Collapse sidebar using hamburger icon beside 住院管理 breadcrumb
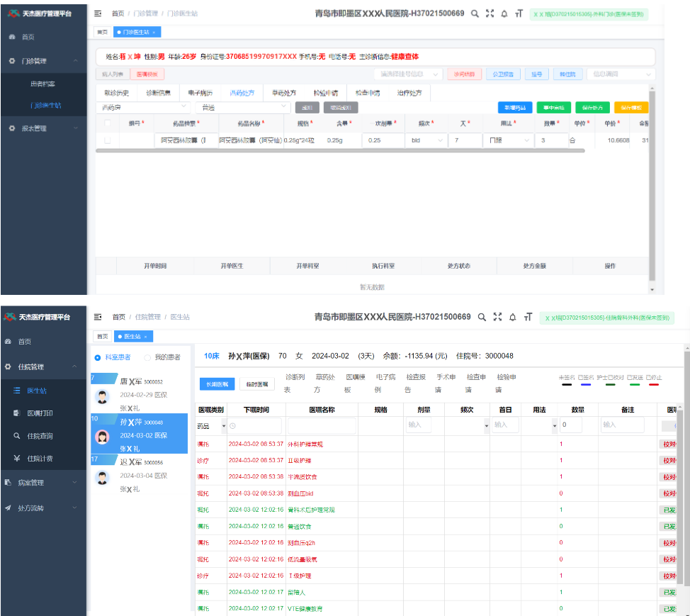This screenshot has height=616, width=690. pos(98,317)
